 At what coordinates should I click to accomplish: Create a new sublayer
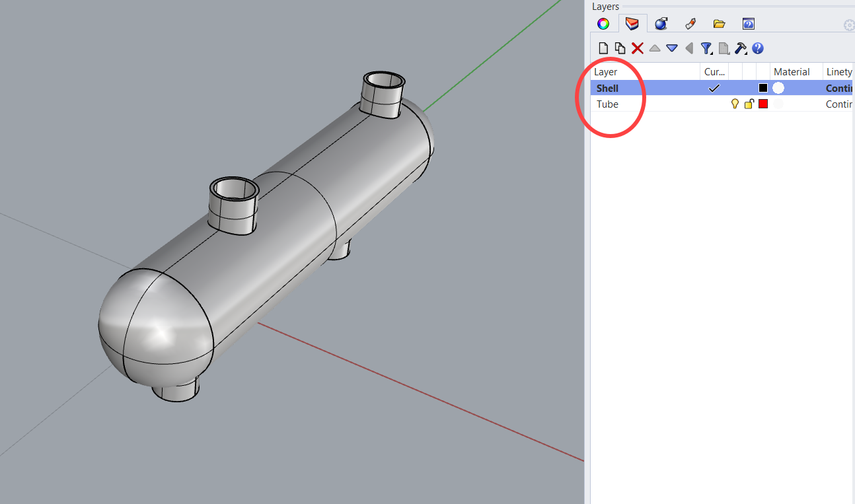pos(620,48)
